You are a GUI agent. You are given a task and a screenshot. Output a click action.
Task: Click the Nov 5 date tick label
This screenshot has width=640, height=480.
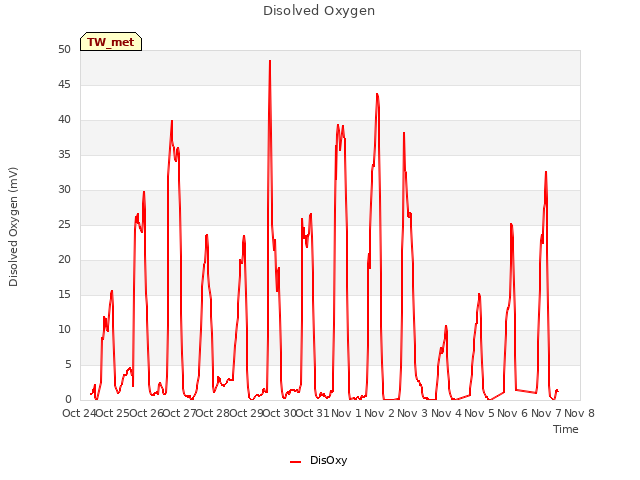480,413
